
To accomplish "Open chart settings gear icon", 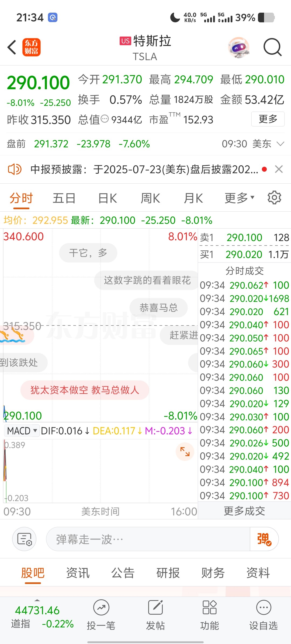I will [274, 198].
